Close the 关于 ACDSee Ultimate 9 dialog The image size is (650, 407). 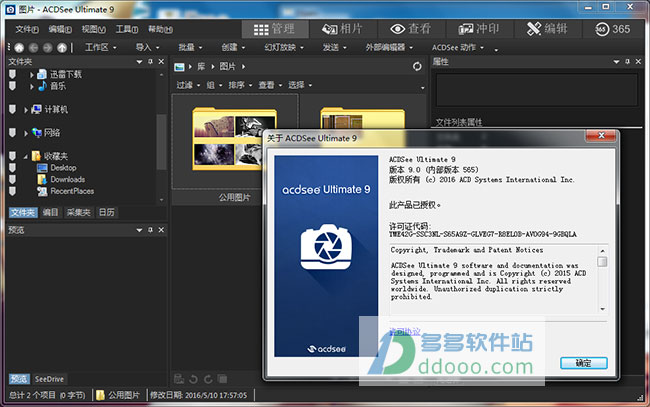(x=601, y=136)
